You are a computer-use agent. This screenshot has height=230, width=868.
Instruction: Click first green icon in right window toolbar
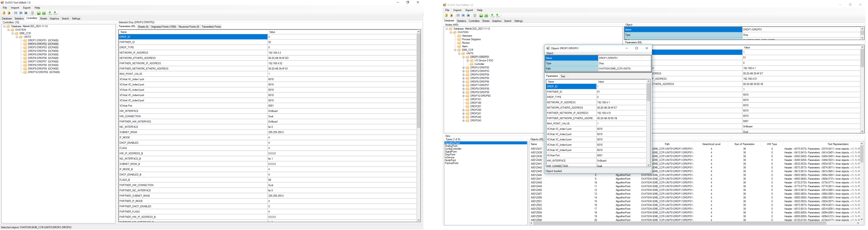pyautogui.click(x=481, y=15)
